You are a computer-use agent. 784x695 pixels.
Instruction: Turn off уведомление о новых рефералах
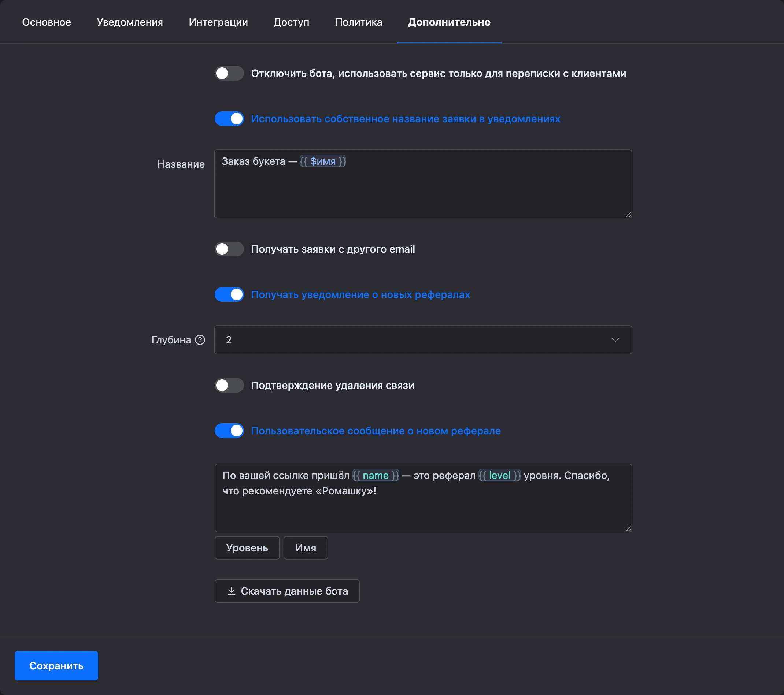pos(229,294)
